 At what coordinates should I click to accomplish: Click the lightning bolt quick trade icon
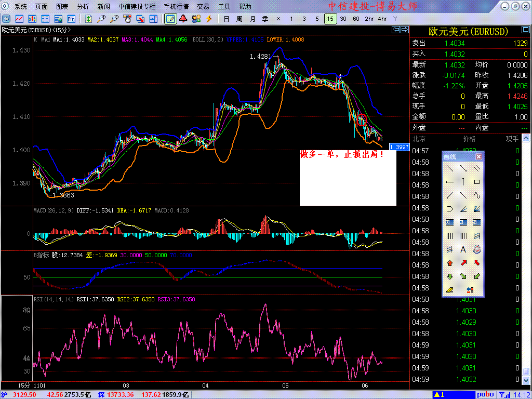coord(209,19)
